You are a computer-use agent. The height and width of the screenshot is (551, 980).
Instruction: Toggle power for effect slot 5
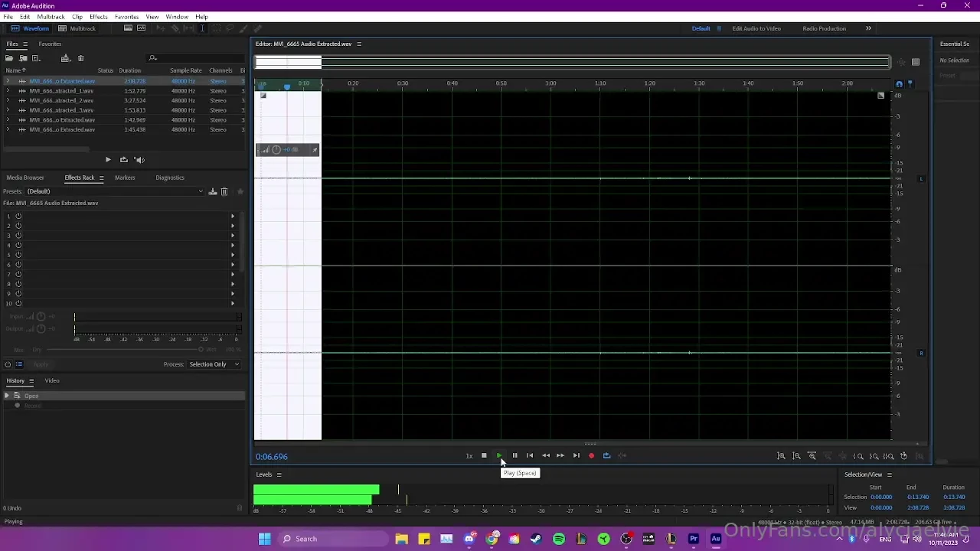[18, 255]
